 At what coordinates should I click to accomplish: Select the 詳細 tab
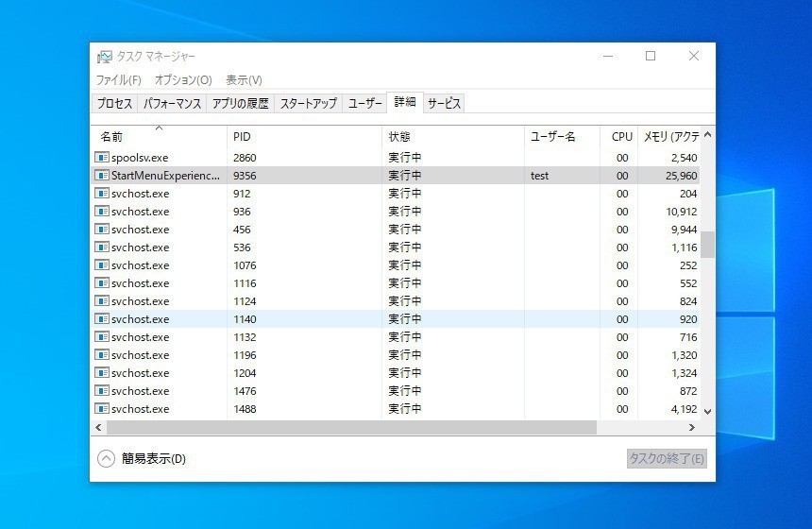point(405,102)
